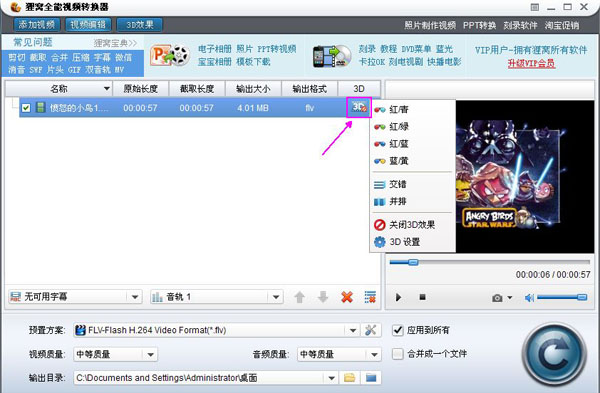Open the 升级VIP会员 link
The height and width of the screenshot is (393, 600).
[x=531, y=64]
